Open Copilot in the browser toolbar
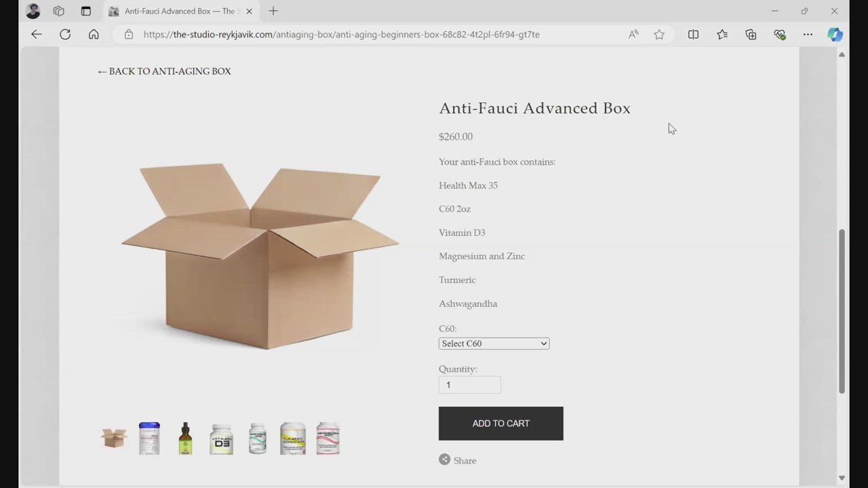The height and width of the screenshot is (488, 868). click(x=835, y=34)
